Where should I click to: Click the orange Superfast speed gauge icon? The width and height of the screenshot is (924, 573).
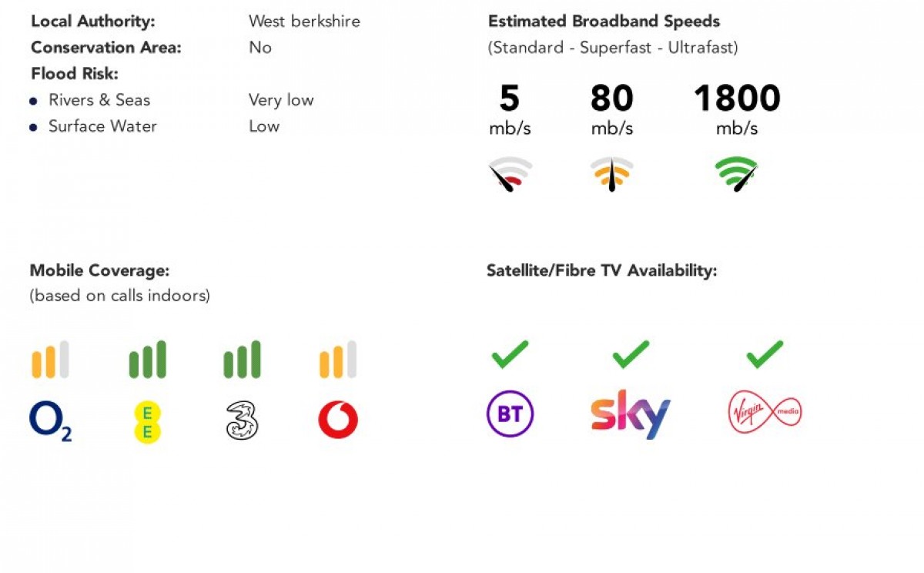[611, 174]
